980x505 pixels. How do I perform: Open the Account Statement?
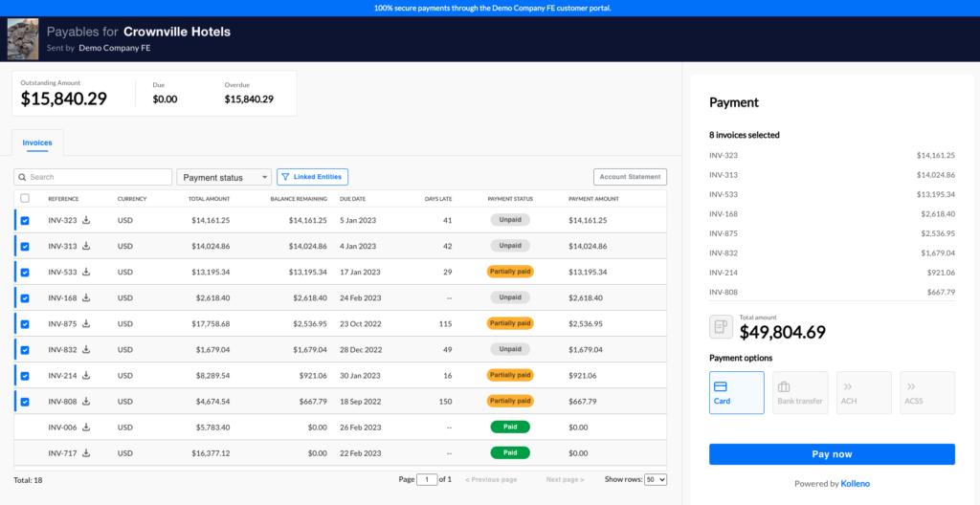click(x=630, y=177)
